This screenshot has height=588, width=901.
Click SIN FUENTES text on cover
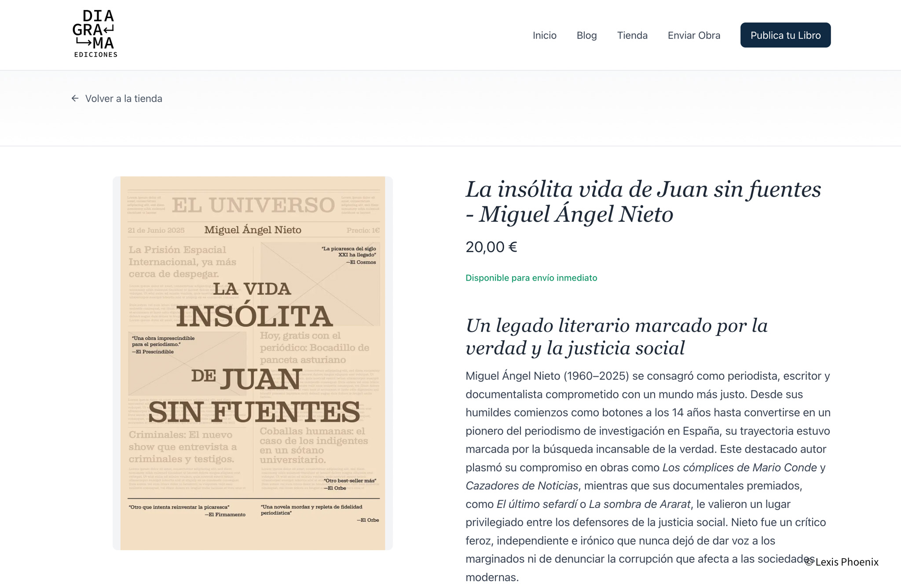(254, 412)
